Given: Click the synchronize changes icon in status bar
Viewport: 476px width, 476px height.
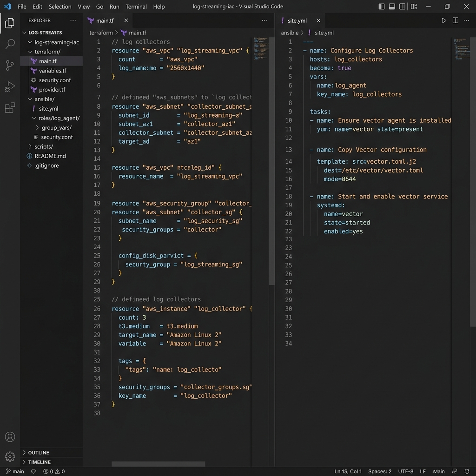Looking at the screenshot, I should pyautogui.click(x=33, y=471).
